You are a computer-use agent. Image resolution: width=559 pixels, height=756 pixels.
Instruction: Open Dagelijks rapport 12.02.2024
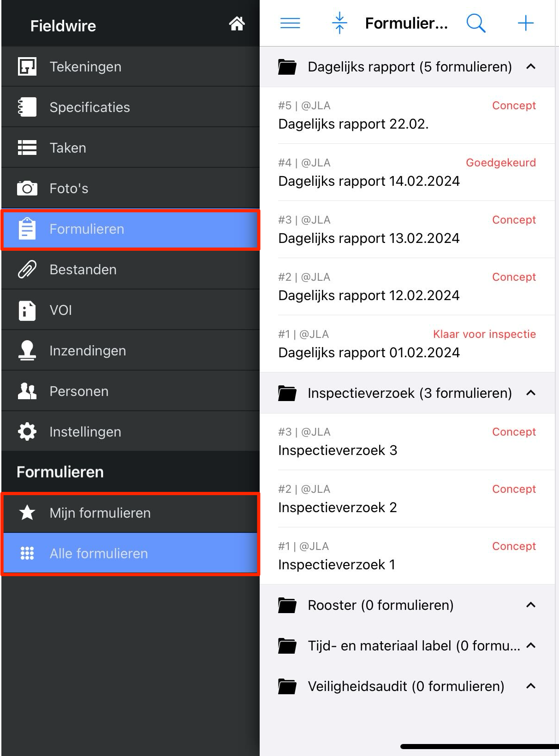coord(407,287)
